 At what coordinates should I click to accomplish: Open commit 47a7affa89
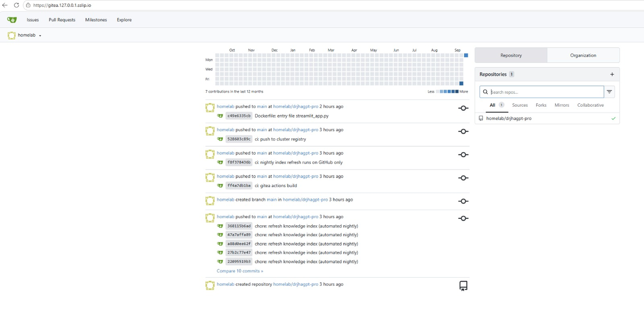pos(239,235)
